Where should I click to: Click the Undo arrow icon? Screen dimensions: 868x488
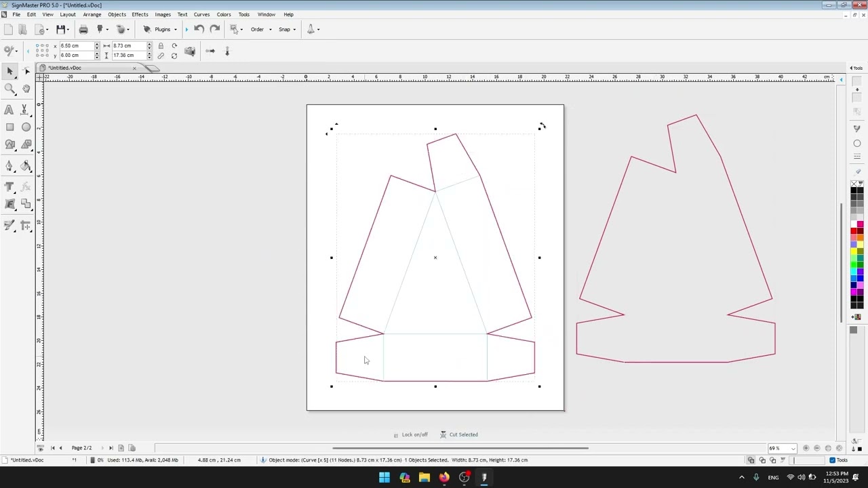point(199,29)
